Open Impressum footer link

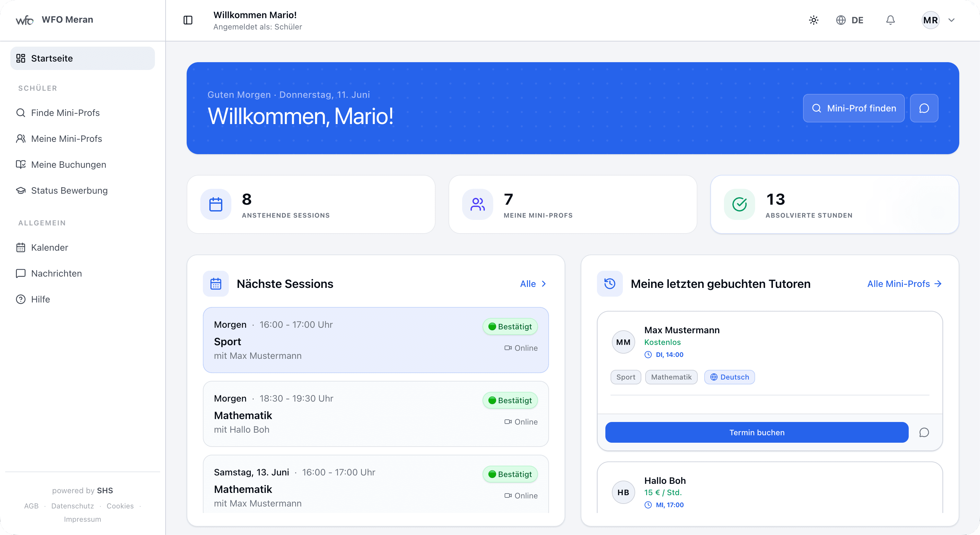tap(82, 519)
